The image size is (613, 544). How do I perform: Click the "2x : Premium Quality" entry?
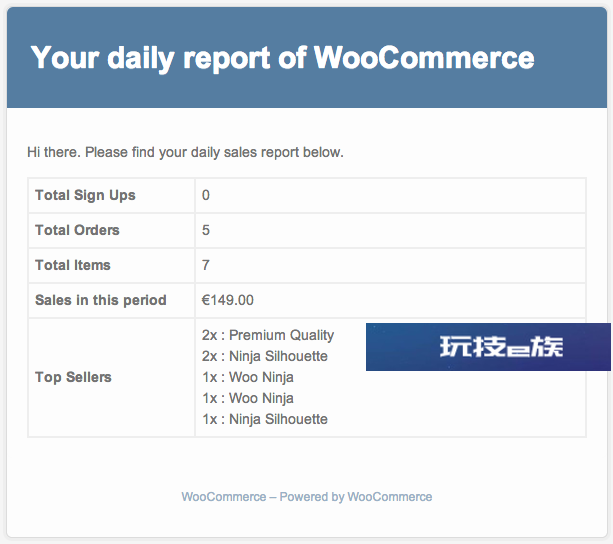point(268,335)
